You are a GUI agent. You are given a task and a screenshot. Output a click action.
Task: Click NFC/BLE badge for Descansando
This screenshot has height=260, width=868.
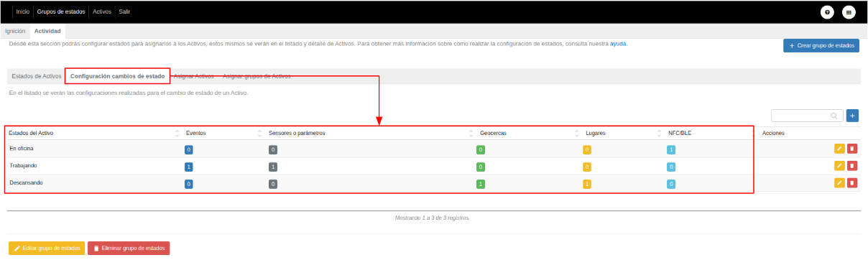(x=671, y=184)
